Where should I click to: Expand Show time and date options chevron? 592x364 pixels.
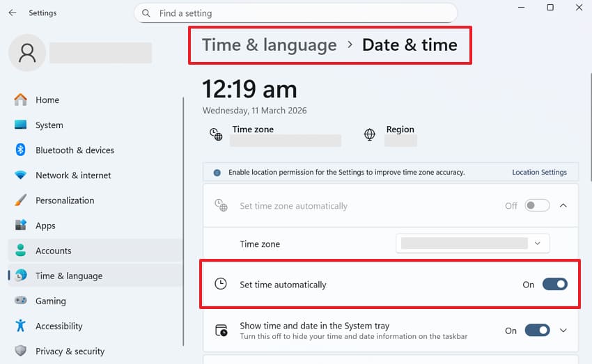pos(563,331)
